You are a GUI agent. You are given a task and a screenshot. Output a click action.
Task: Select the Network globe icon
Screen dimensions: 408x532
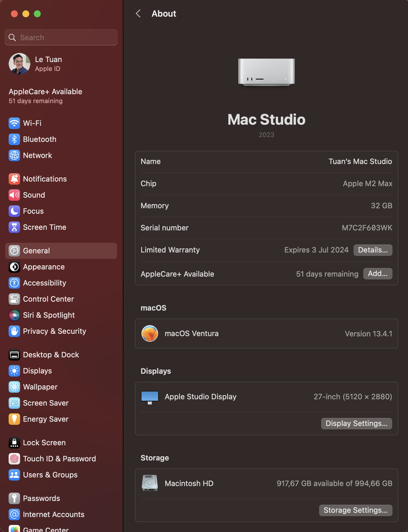(14, 155)
